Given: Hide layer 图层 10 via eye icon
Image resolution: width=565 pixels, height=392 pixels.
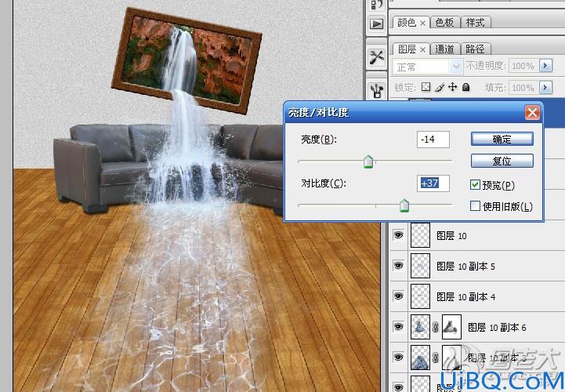Looking at the screenshot, I should 398,235.
